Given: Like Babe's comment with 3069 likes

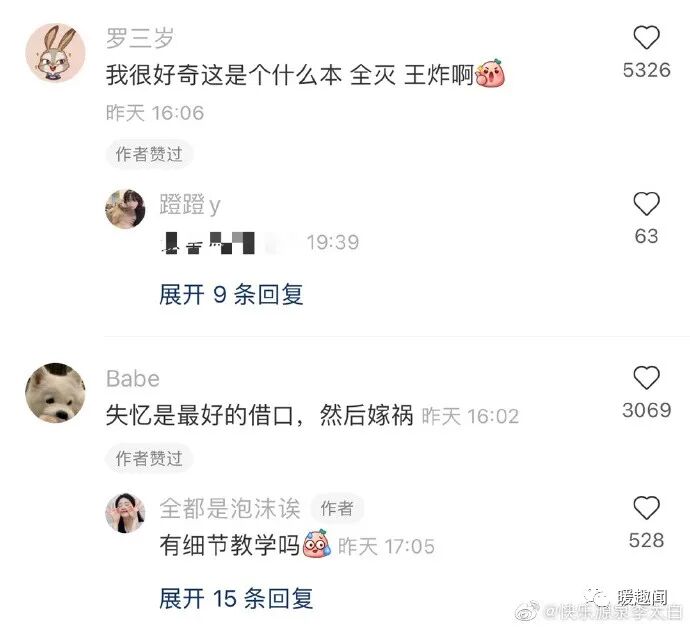Looking at the screenshot, I should point(646,378).
